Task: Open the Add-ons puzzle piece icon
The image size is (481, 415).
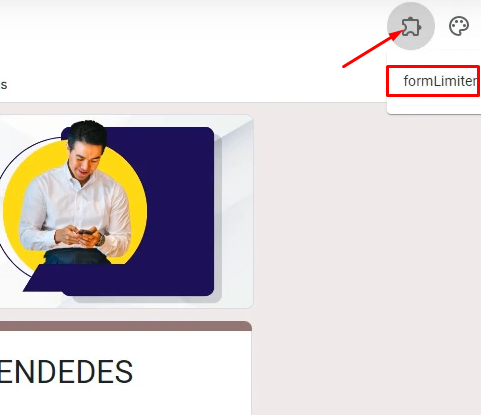Action: click(411, 26)
